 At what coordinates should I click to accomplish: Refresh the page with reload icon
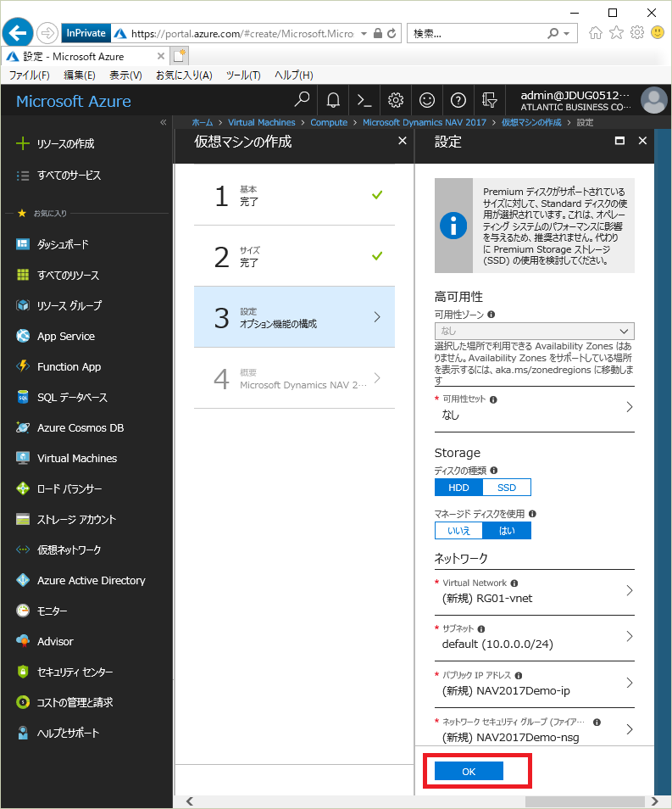392,34
